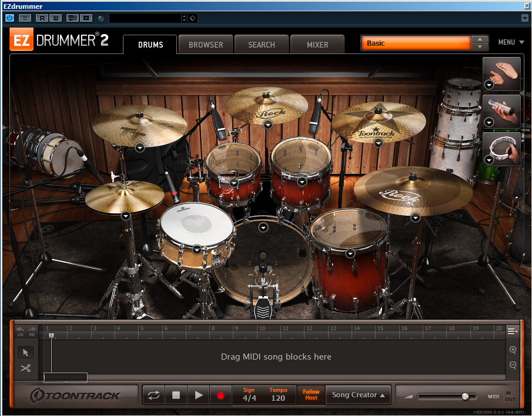Image resolution: width=532 pixels, height=416 pixels.
Task: Enable the Write automation W button
Action: (x=56, y=18)
